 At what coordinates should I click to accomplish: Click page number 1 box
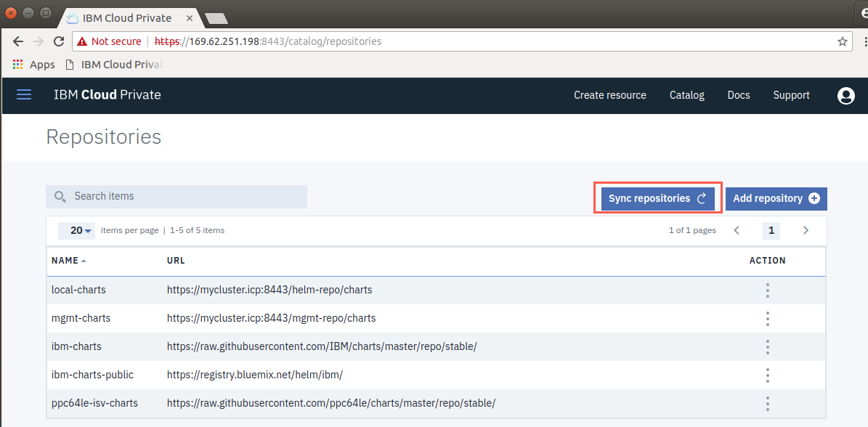[x=771, y=231]
